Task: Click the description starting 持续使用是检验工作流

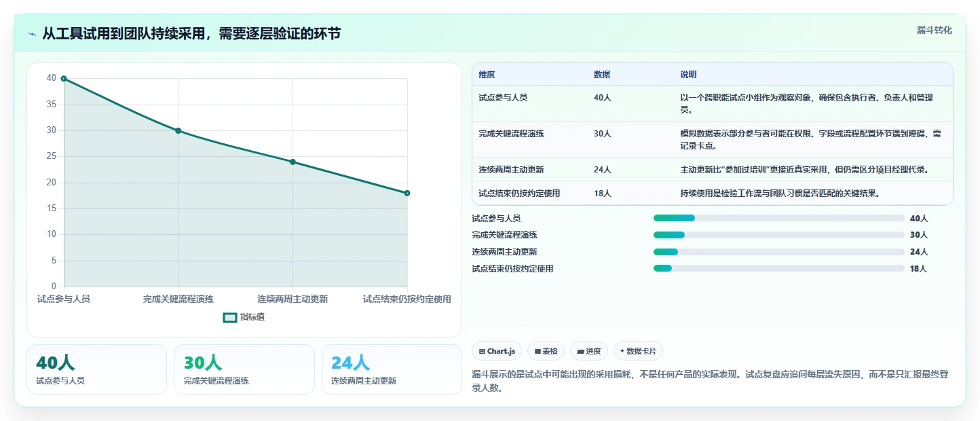Action: (780, 194)
